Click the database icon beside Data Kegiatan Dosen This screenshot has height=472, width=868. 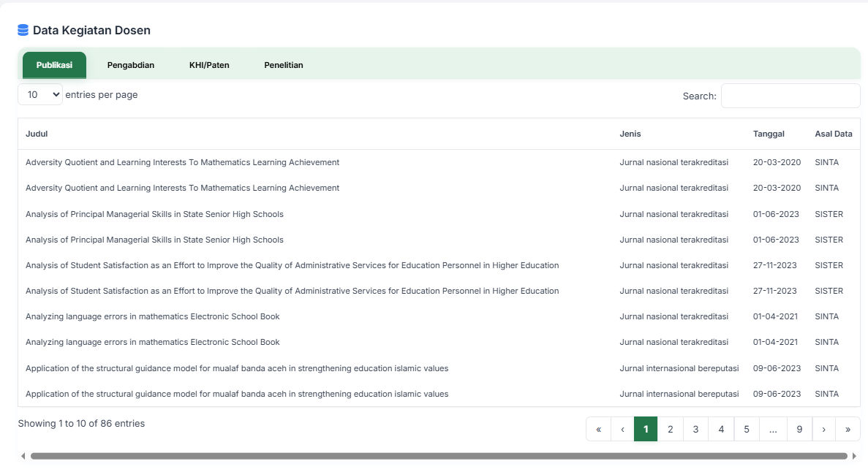(23, 30)
